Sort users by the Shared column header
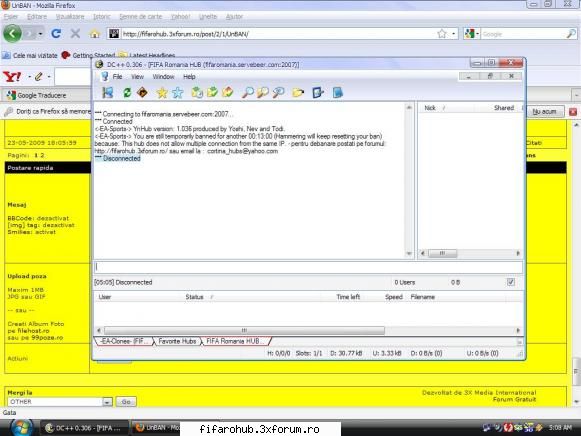The height and width of the screenshot is (436, 581). pos(498,108)
